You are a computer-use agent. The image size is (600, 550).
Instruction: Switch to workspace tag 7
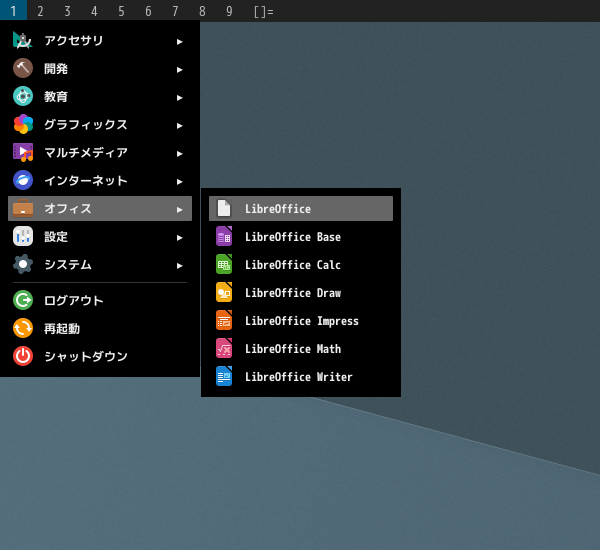click(x=175, y=11)
